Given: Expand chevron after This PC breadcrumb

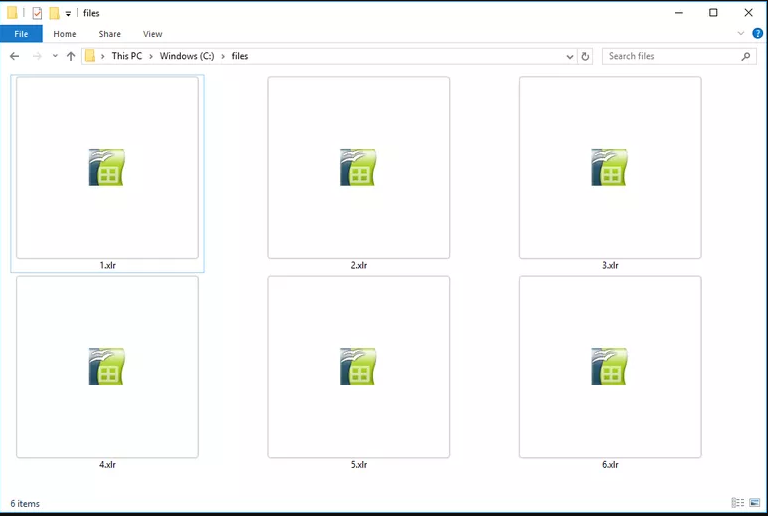Looking at the screenshot, I should (150, 56).
